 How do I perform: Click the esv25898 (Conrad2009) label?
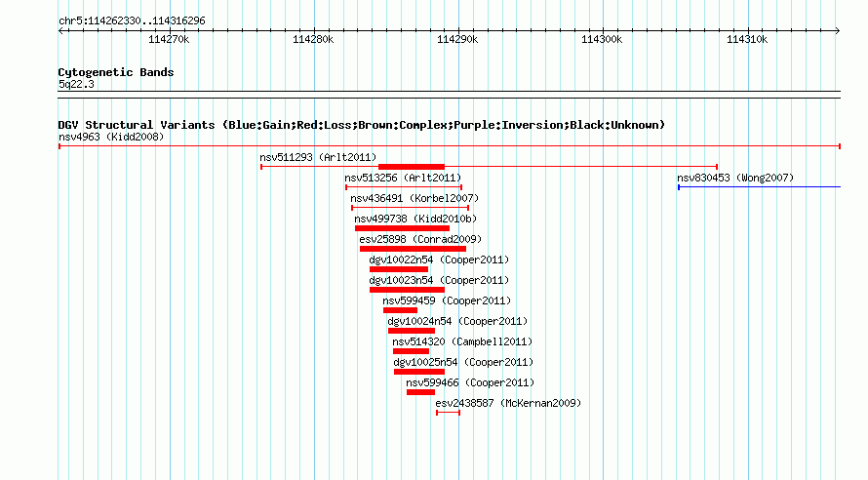coord(420,239)
